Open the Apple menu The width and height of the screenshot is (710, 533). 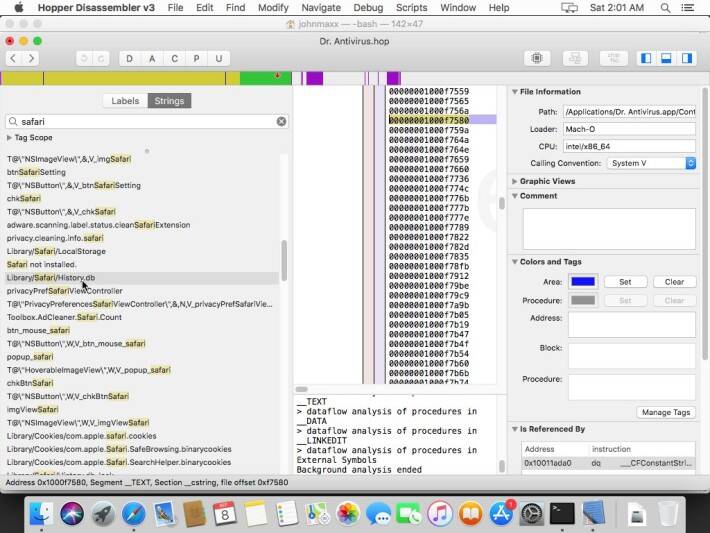pos(19,7)
